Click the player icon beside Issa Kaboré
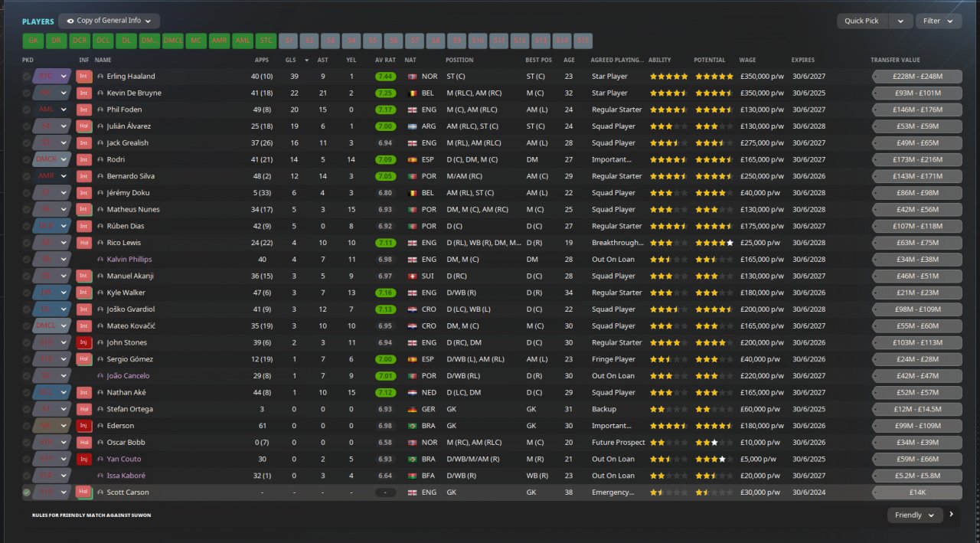This screenshot has height=543, width=980. 100,476
